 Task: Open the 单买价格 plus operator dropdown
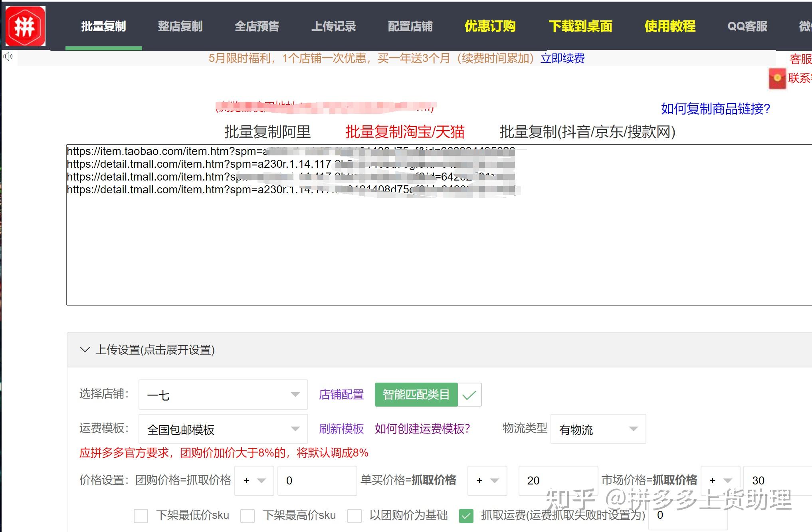(487, 480)
